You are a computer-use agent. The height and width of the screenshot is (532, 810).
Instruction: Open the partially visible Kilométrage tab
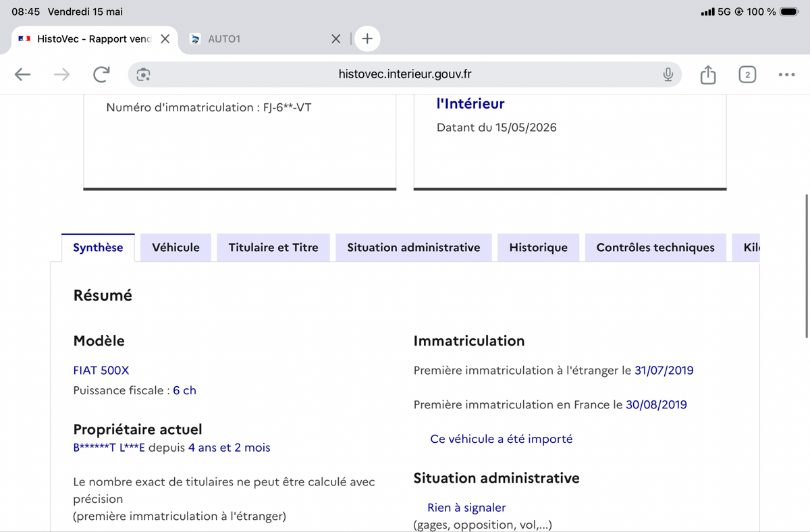pyautogui.click(x=747, y=248)
